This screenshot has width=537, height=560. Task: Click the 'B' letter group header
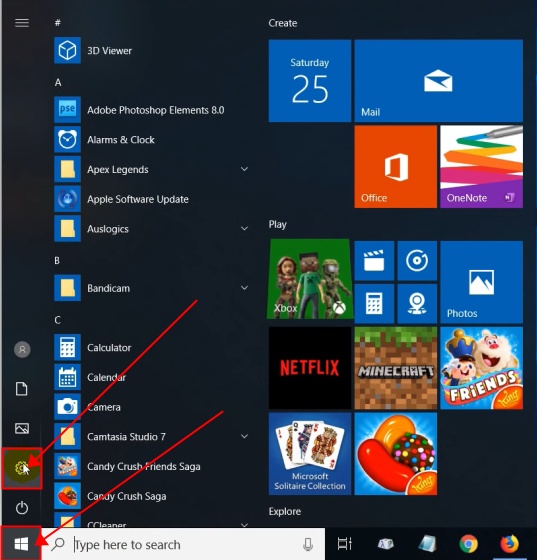click(57, 261)
